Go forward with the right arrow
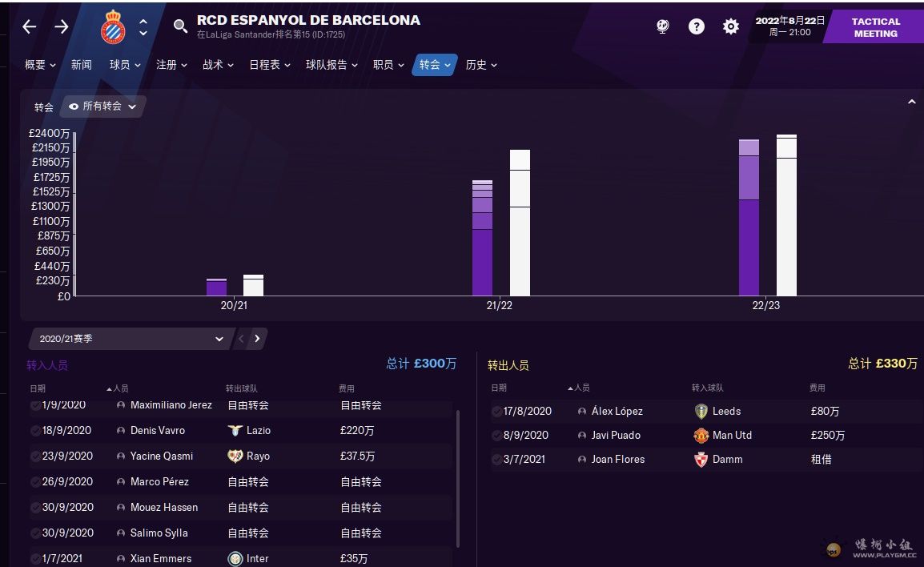Screen dimensions: 924x567 coord(62,26)
